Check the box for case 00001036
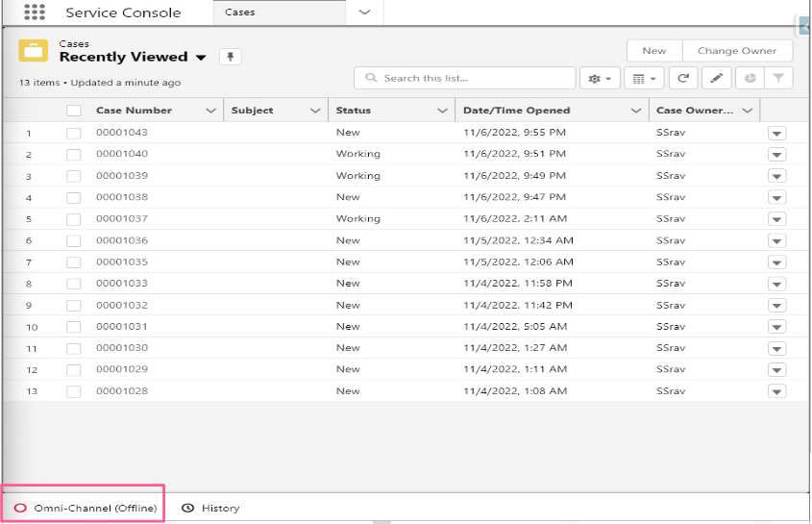Image resolution: width=812 pixels, height=524 pixels. click(x=74, y=240)
